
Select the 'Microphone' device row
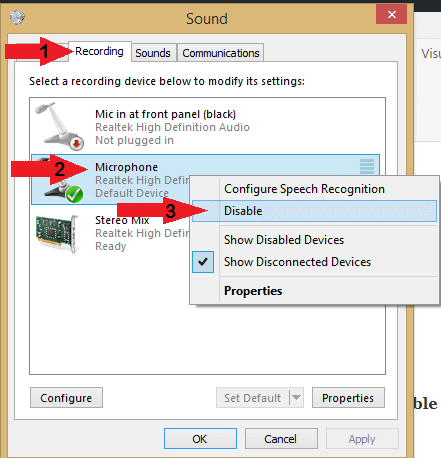point(205,179)
